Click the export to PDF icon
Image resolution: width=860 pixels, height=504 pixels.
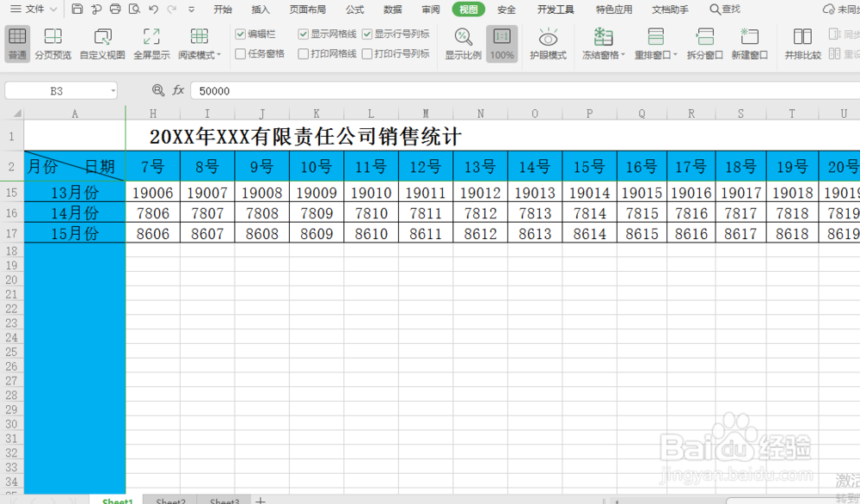click(96, 9)
